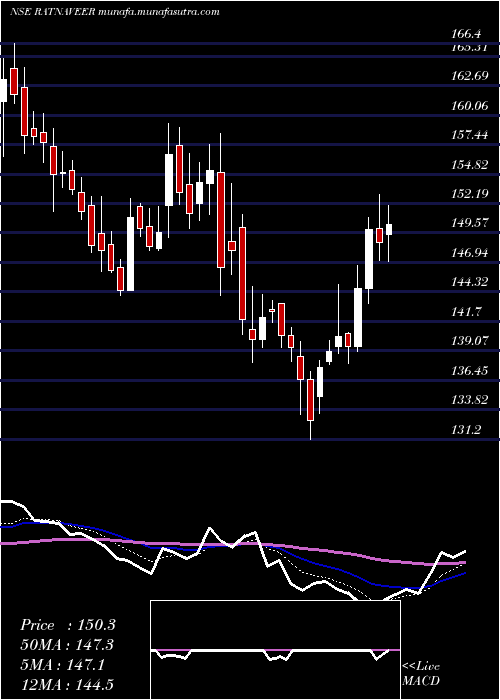This screenshot has width=500, height=700.
Task: Select the 162.69 price axis label
Action: coord(470,76)
